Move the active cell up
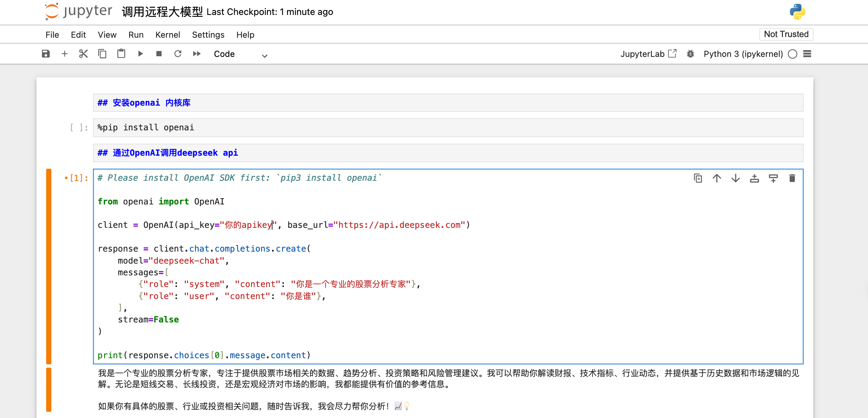The image size is (868, 418). [717, 178]
